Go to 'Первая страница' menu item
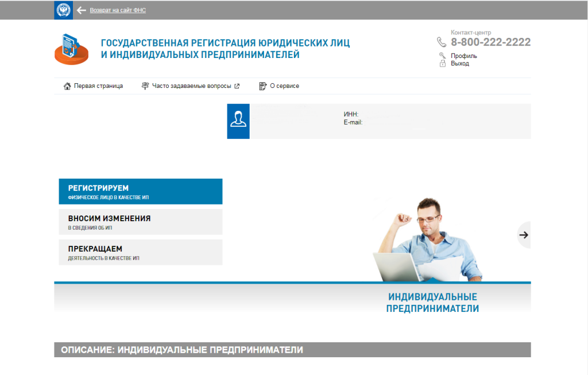This screenshot has height=375, width=588. (98, 86)
